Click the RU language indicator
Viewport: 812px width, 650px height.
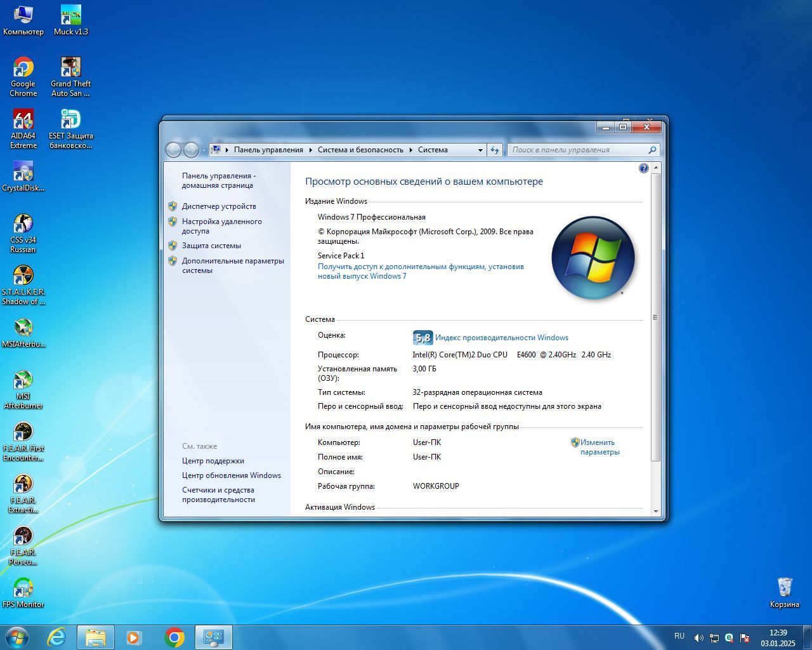(679, 635)
